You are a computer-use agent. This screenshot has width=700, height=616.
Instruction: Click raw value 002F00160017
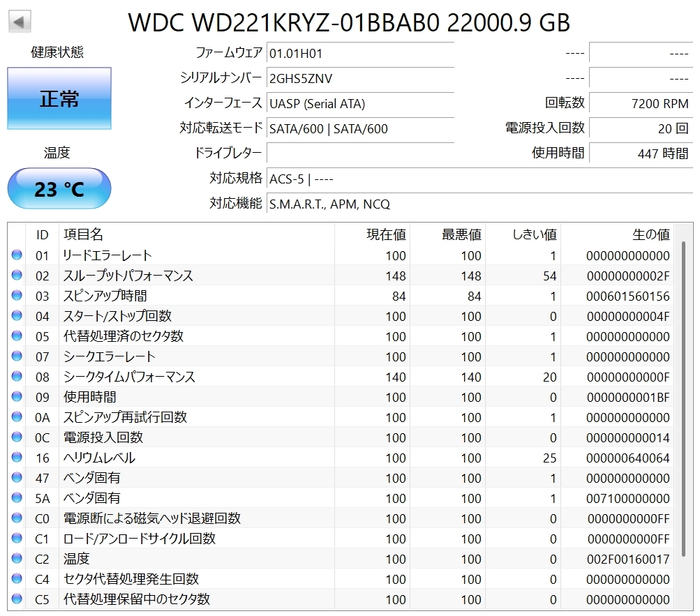click(628, 559)
